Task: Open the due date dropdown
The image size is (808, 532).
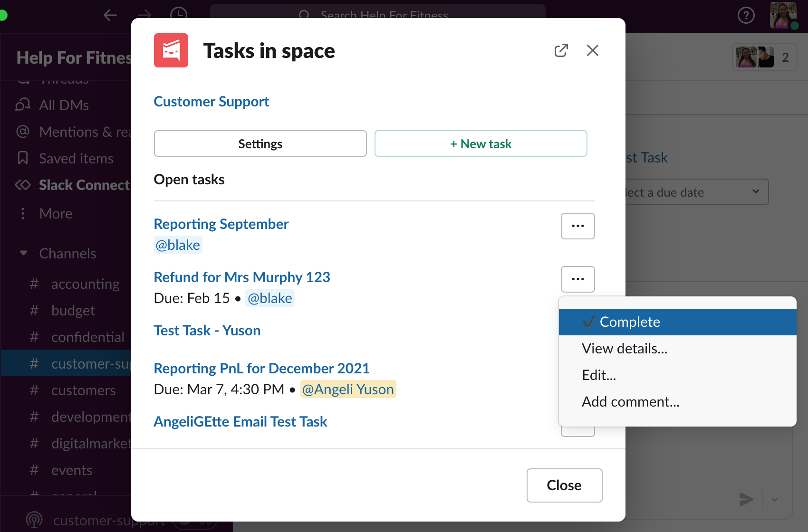Action: [x=696, y=192]
